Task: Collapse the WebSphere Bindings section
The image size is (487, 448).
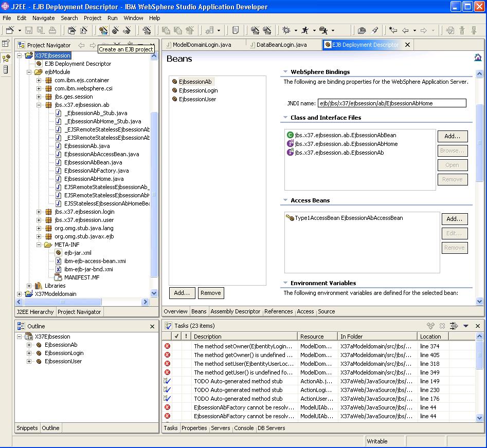Action: tap(285, 71)
